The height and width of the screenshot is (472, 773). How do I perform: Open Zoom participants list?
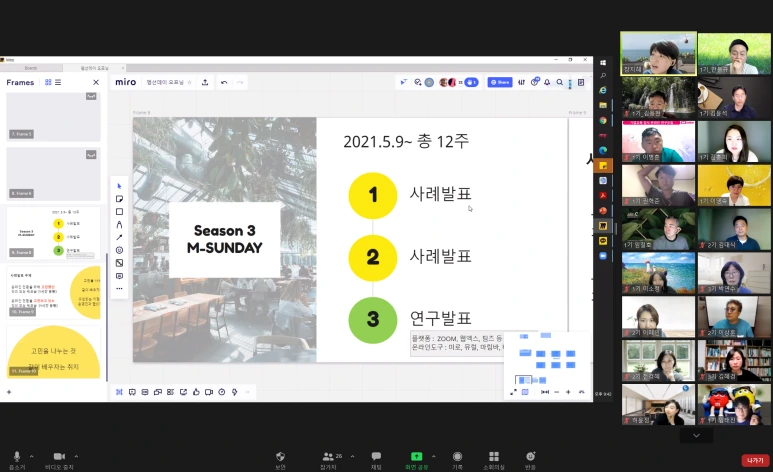pos(328,460)
